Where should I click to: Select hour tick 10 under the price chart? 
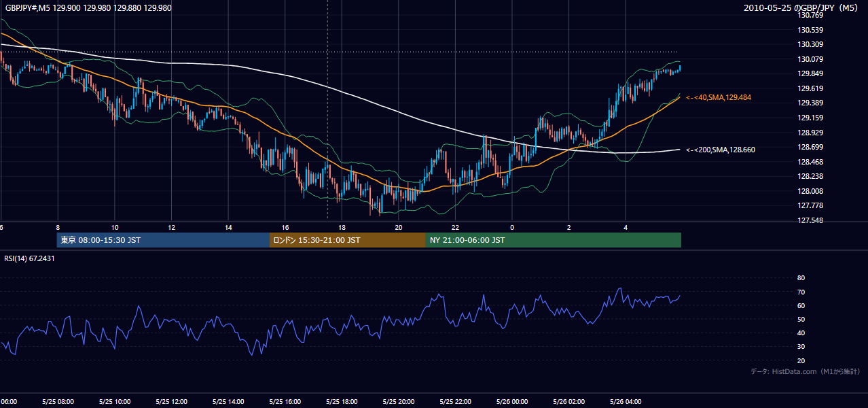pyautogui.click(x=115, y=227)
